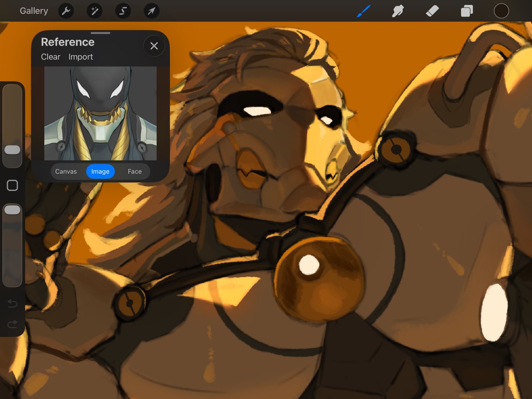Select the Brush tool
The height and width of the screenshot is (399, 532).
364,11
